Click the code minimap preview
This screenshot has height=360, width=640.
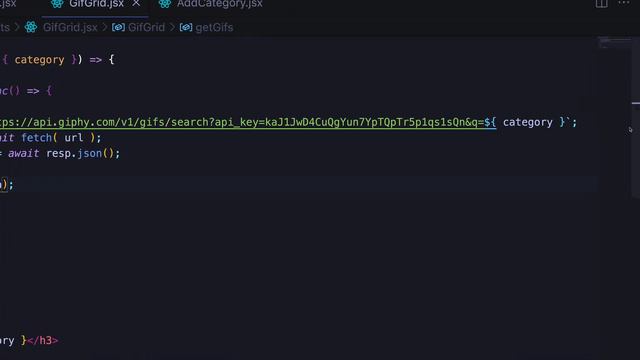[x=614, y=42]
